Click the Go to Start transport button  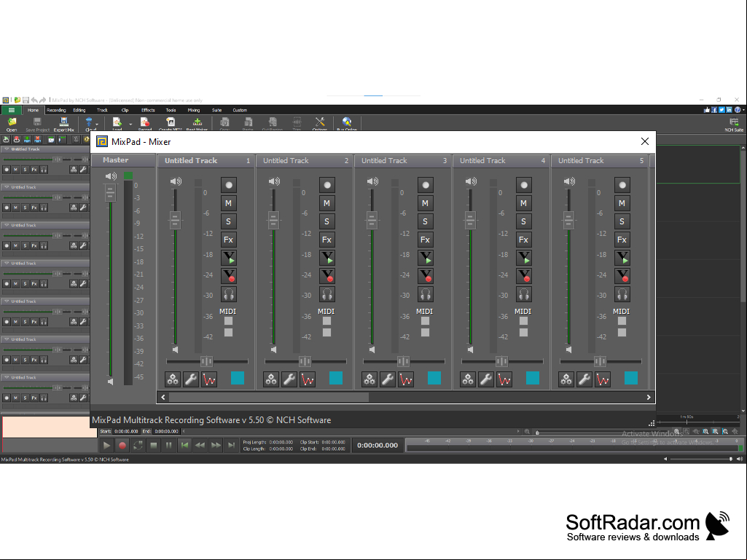[184, 445]
